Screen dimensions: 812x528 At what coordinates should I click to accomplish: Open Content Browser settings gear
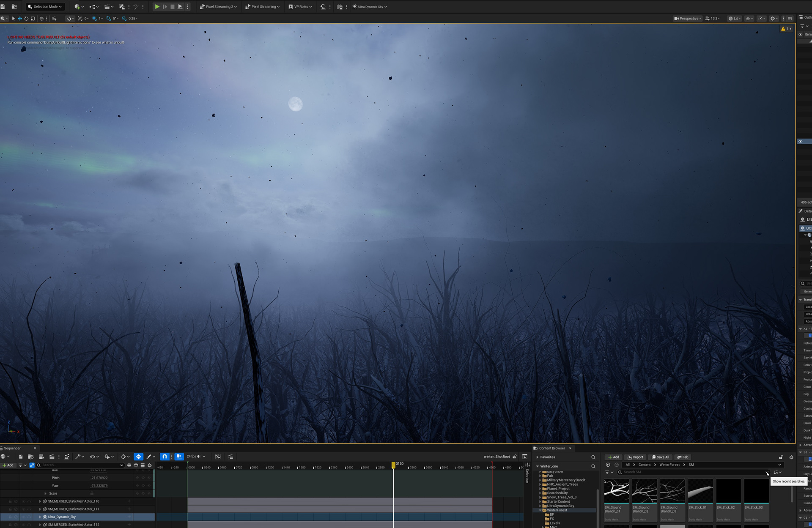(x=791, y=457)
